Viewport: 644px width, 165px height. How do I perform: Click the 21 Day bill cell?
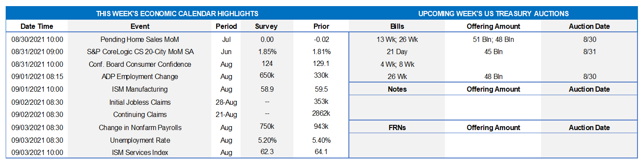[x=397, y=52]
